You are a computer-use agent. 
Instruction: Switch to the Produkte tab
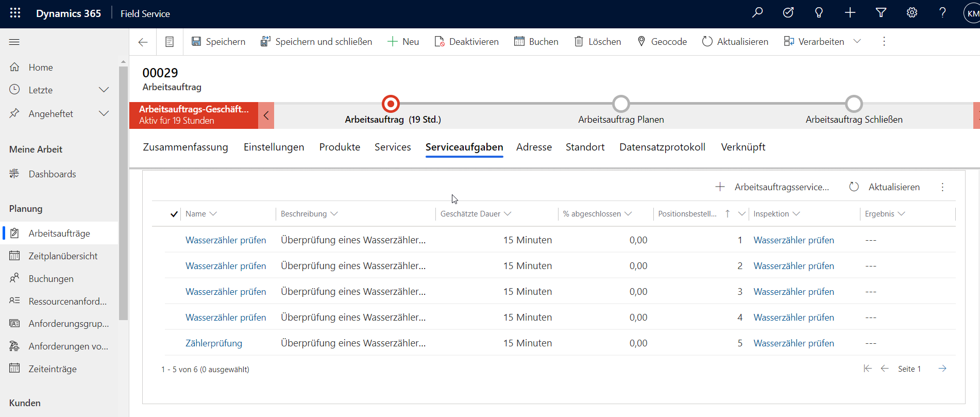(x=340, y=147)
